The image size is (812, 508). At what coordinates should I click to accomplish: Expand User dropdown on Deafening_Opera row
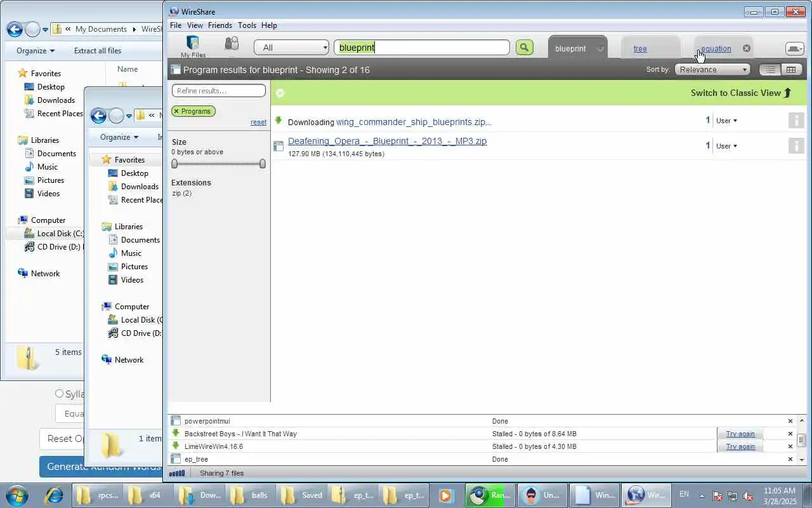pos(726,146)
